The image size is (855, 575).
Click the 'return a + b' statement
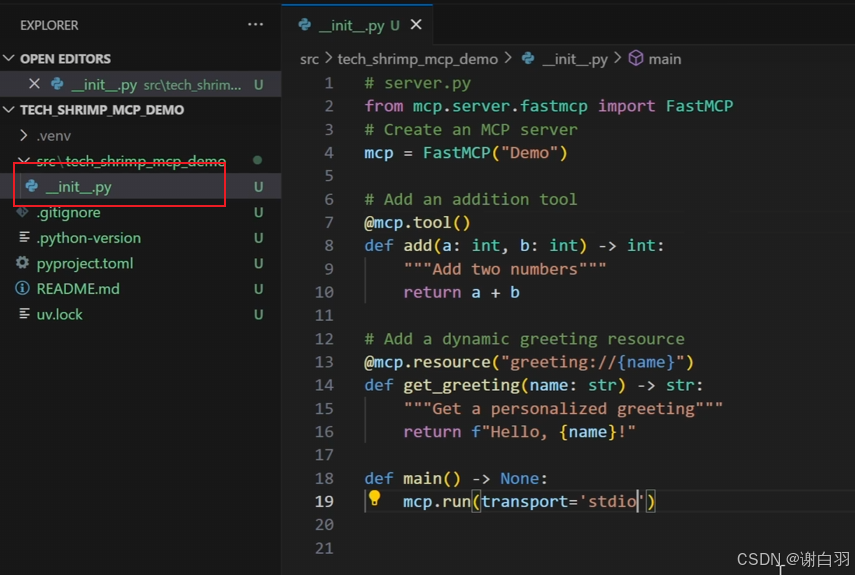(461, 293)
